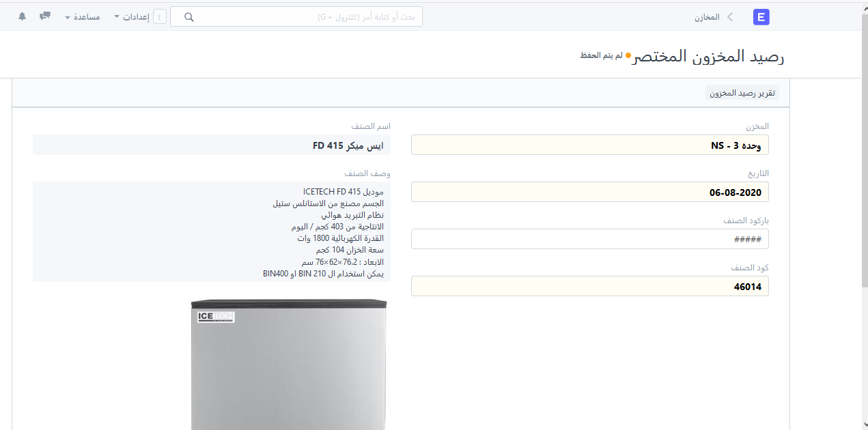This screenshot has height=430, width=868.
Task: Click the 't' user avatar
Action: [160, 17]
